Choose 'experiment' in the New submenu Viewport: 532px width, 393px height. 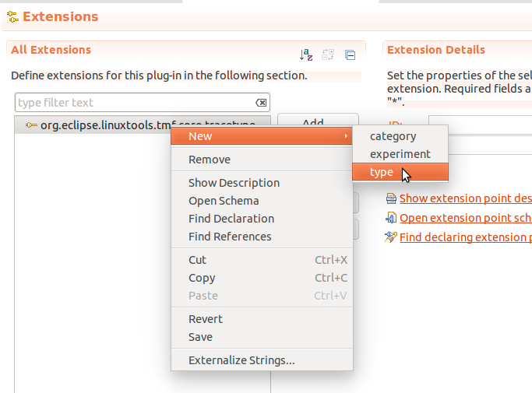[x=400, y=154]
